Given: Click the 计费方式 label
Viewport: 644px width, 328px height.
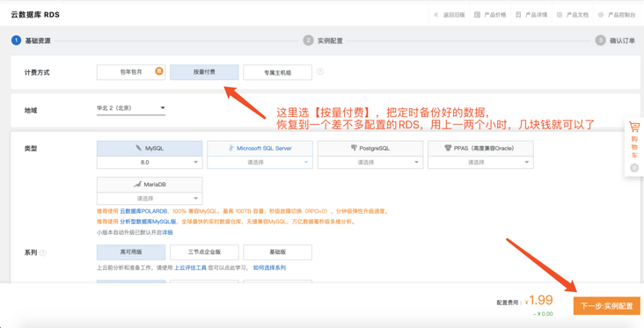Looking at the screenshot, I should click(37, 73).
